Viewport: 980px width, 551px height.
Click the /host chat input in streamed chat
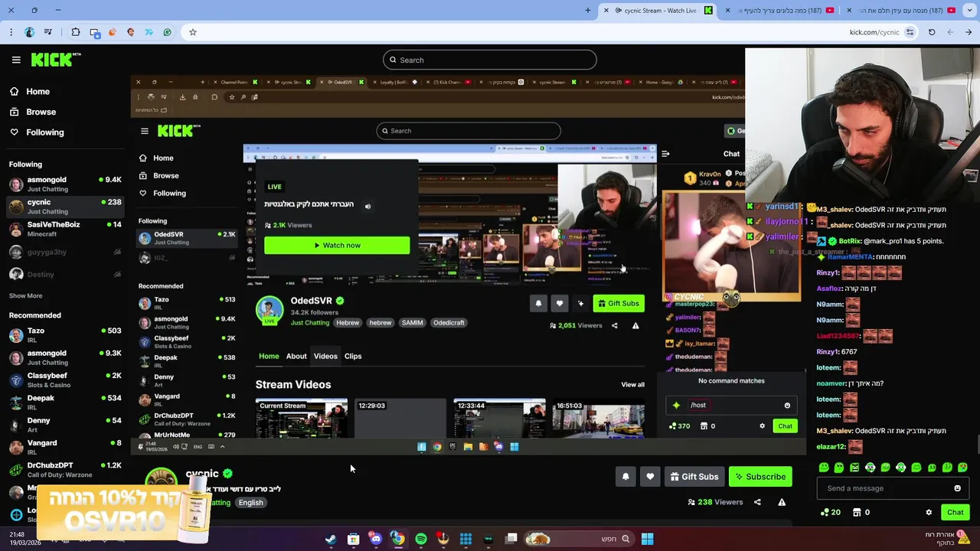[731, 405]
